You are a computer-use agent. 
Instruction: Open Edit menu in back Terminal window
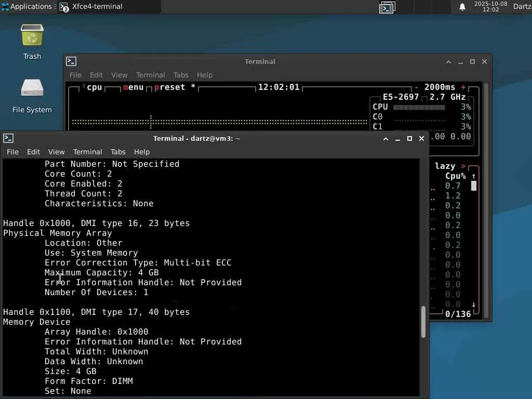(96, 75)
